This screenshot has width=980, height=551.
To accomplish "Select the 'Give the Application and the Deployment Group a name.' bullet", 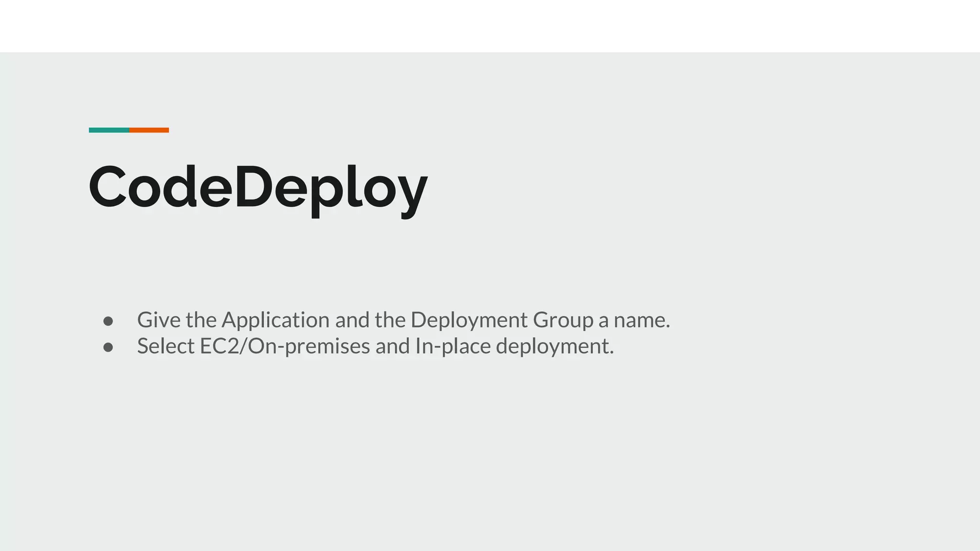I will [x=403, y=320].
